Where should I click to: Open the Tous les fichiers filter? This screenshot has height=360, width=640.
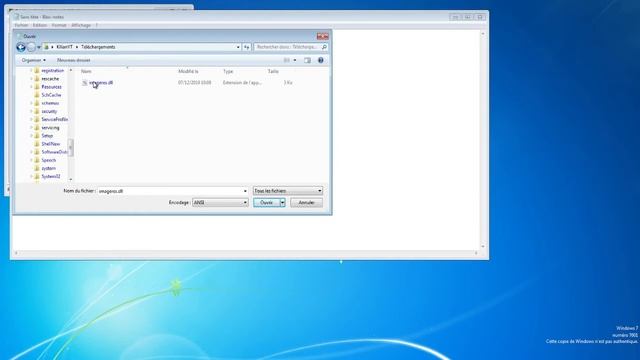[x=288, y=191]
